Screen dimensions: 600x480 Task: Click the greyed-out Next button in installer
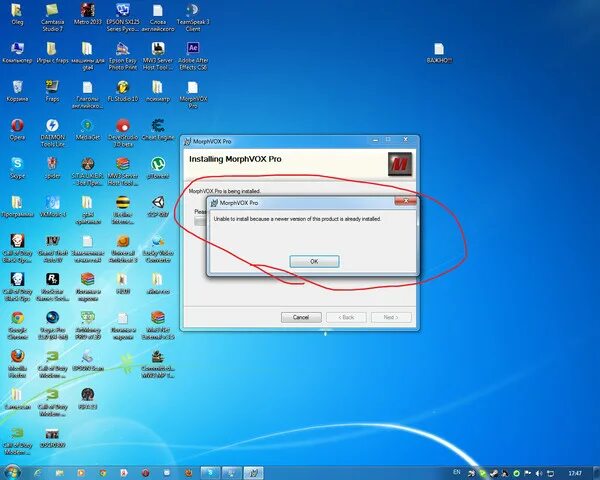point(391,317)
